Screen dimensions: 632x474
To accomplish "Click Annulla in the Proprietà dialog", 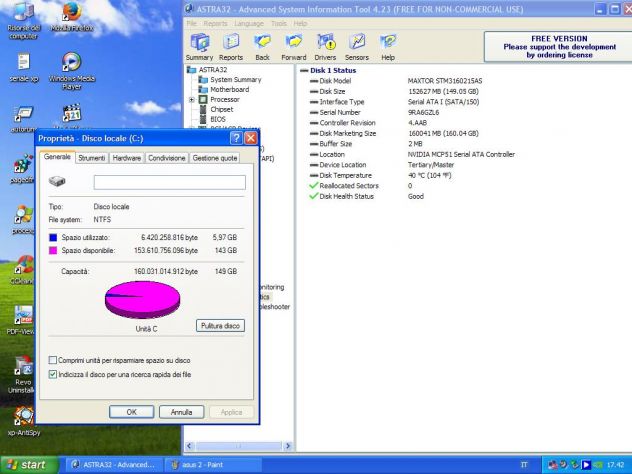I will tap(181, 412).
